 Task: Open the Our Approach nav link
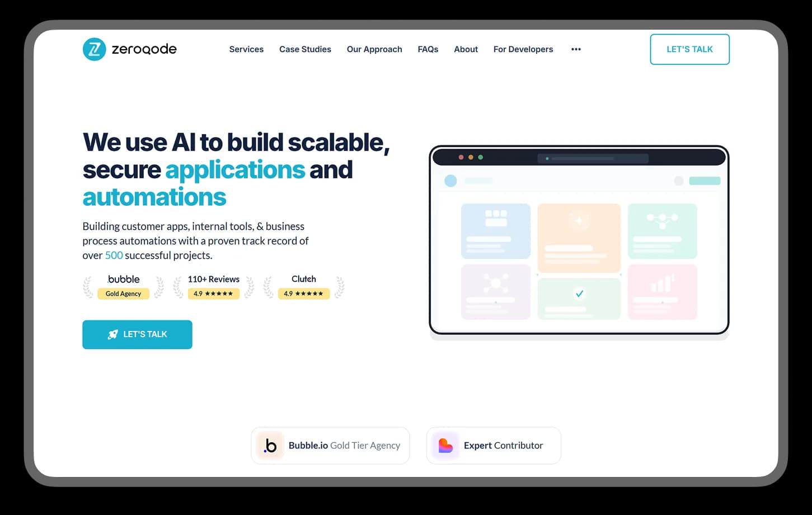(x=374, y=49)
